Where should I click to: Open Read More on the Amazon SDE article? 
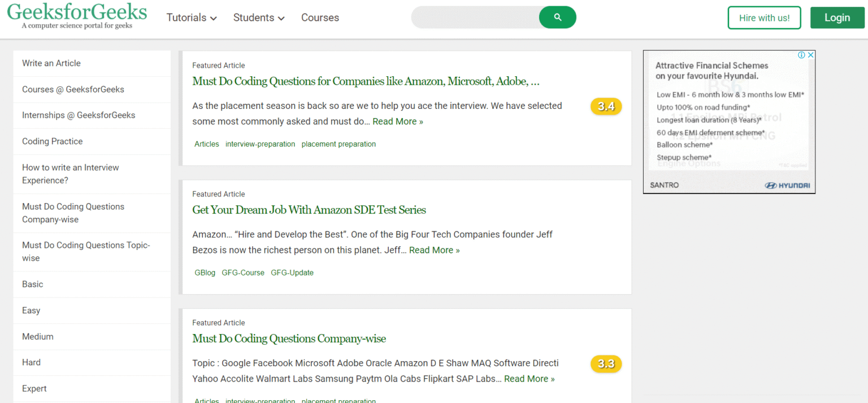pyautogui.click(x=434, y=249)
